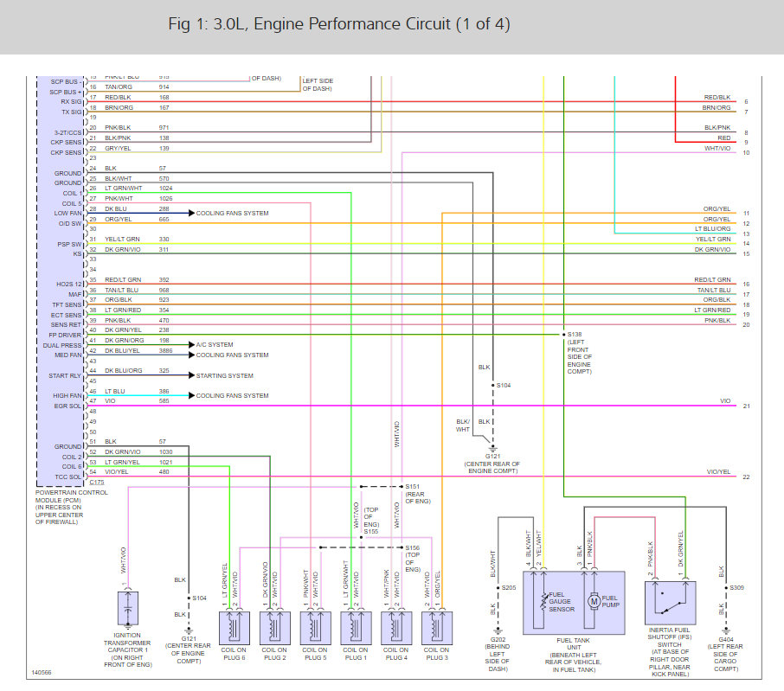
Task: Click the fuel pump motor M symbol
Action: pos(594,602)
